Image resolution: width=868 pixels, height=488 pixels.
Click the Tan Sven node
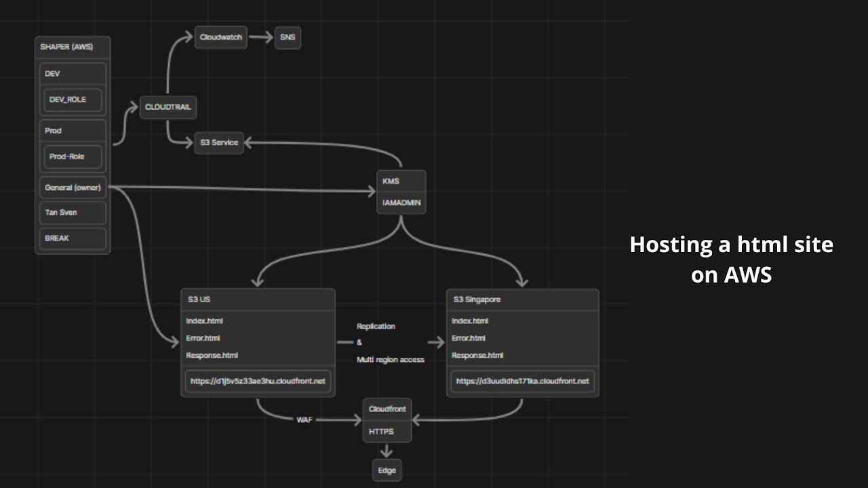point(73,213)
